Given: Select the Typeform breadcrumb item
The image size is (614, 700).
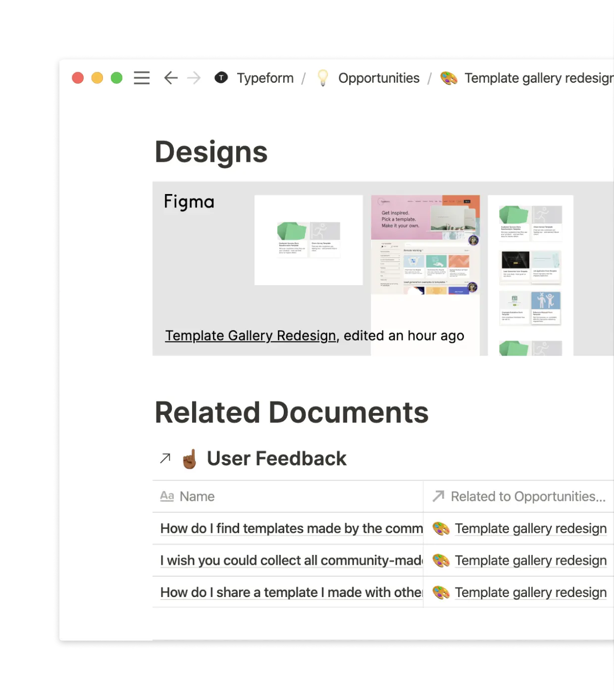Looking at the screenshot, I should coord(265,78).
